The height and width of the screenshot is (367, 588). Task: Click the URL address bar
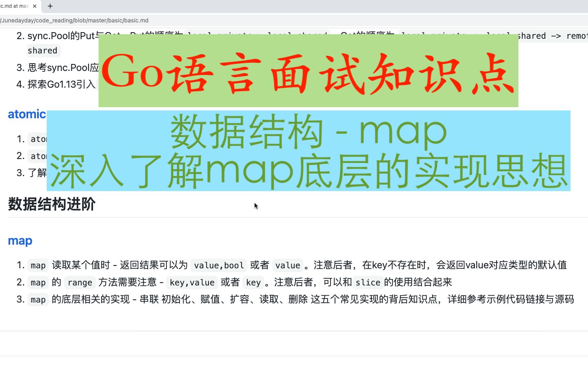tap(294, 20)
